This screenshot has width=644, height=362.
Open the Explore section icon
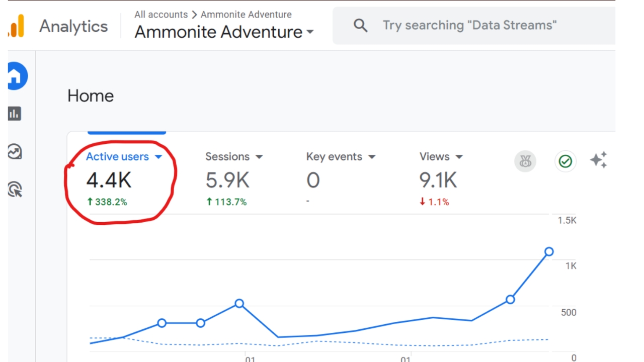coord(14,152)
